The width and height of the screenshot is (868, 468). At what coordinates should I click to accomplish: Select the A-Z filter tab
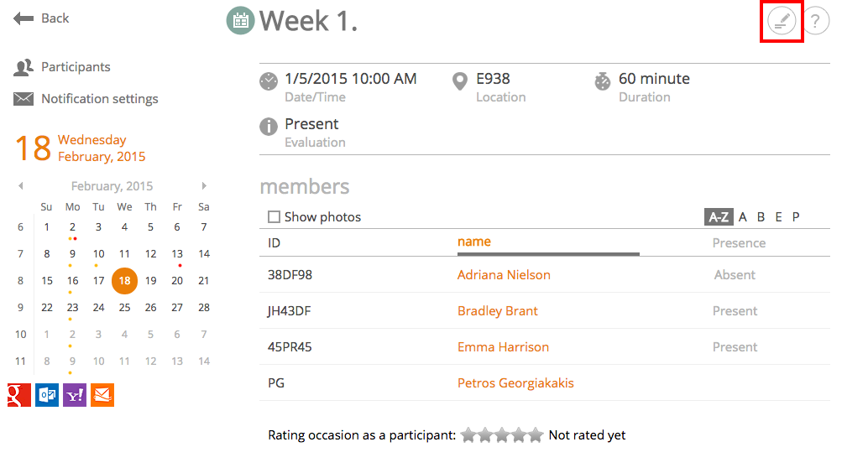(719, 217)
